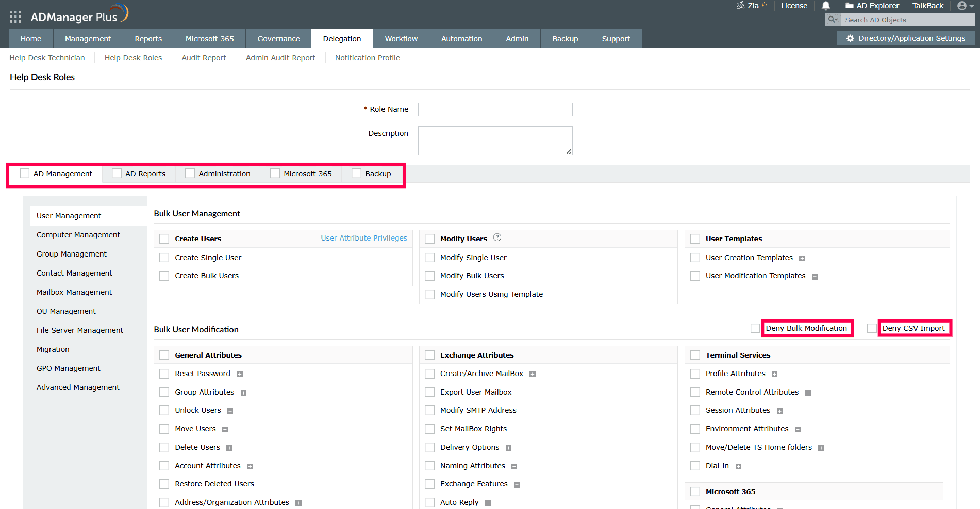980x509 pixels.
Task: Open AD Explorer folder icon
Action: (x=849, y=6)
